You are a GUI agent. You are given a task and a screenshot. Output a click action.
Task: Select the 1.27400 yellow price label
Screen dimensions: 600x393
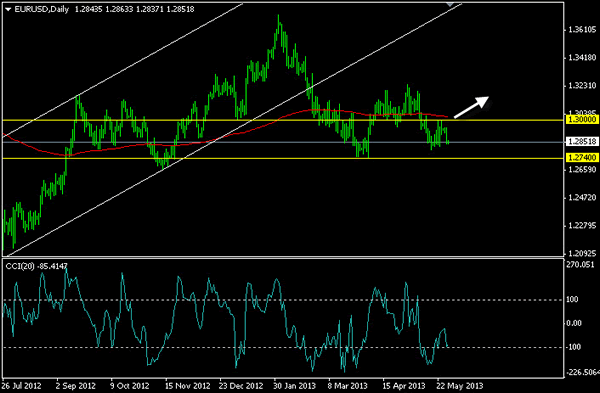(x=582, y=158)
